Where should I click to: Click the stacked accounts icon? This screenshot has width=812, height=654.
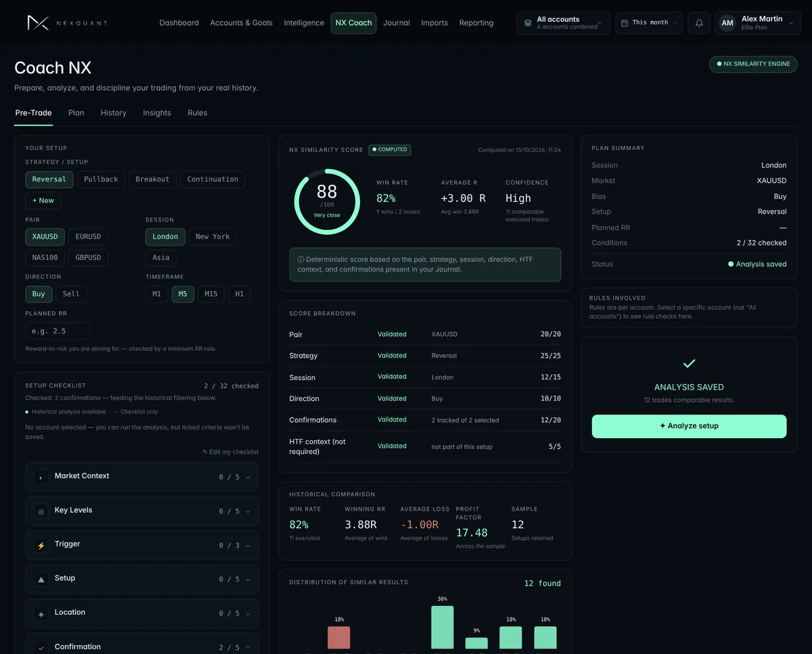pyautogui.click(x=528, y=23)
